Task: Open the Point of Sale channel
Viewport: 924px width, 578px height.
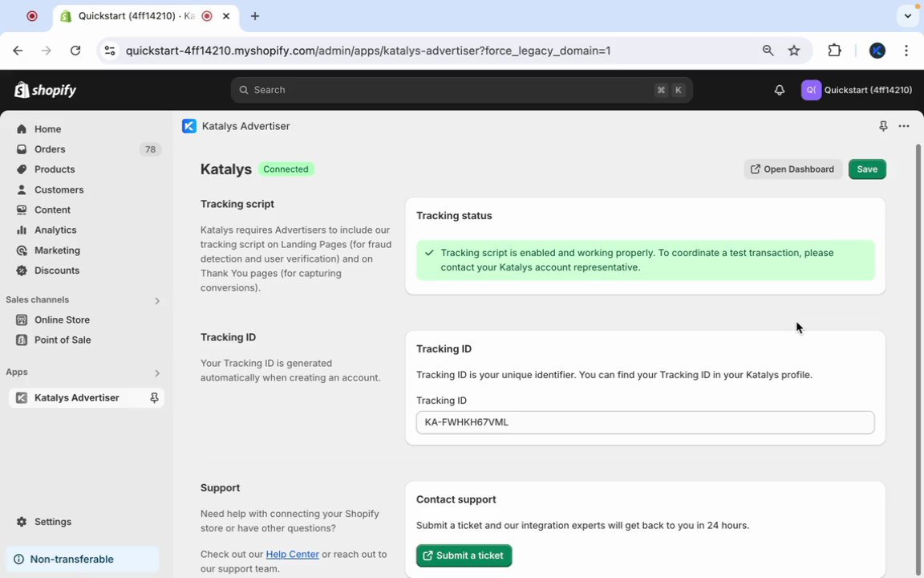Action: click(63, 340)
